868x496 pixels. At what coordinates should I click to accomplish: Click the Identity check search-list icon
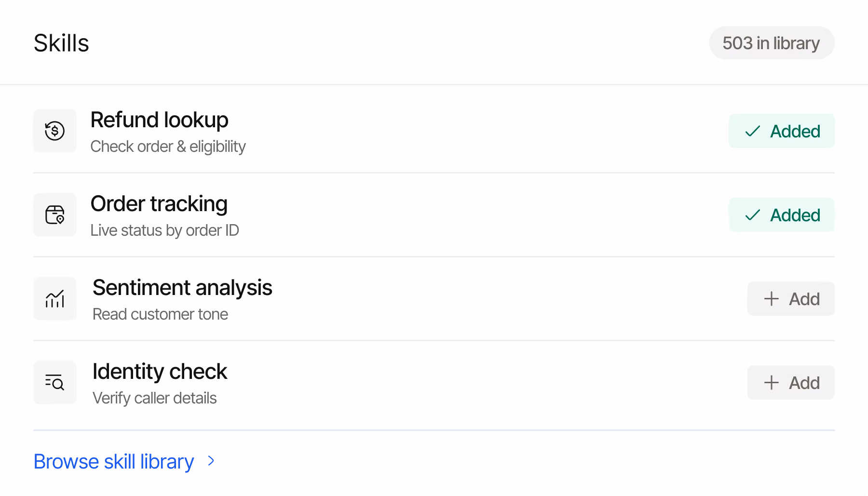(x=54, y=382)
